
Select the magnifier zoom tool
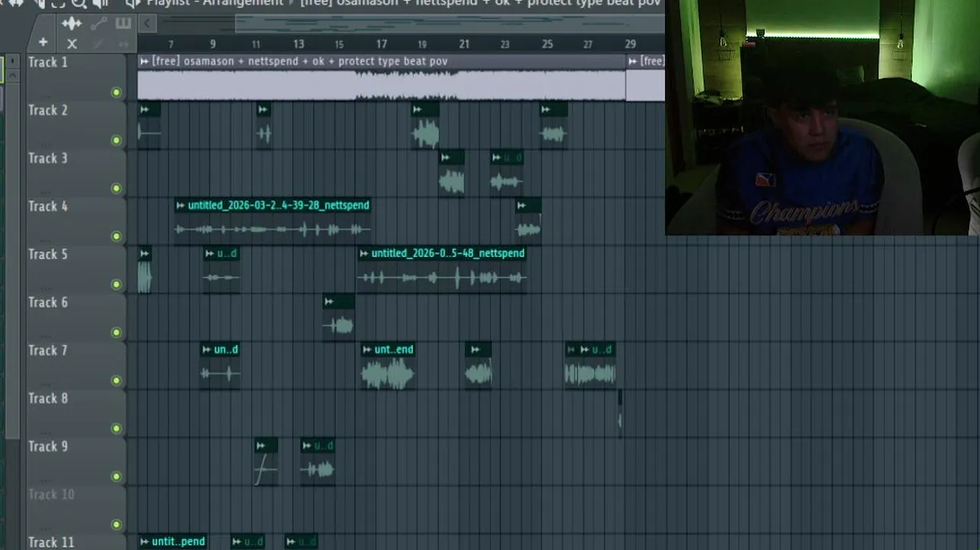79,3
